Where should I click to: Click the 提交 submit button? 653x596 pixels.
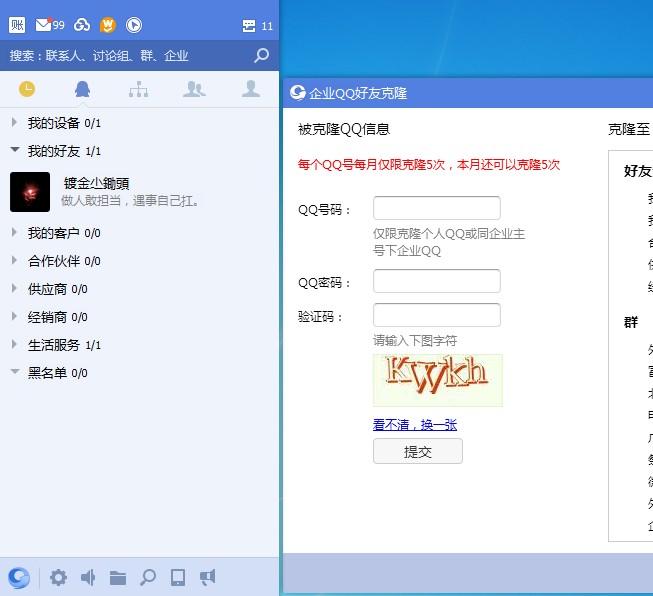pos(417,451)
